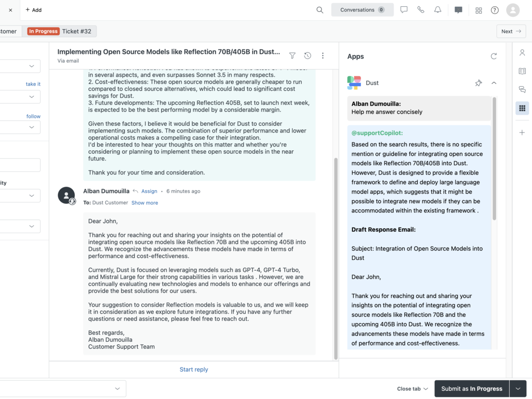This screenshot has width=532, height=399.
Task: Click the Start reply link
Action: click(194, 369)
